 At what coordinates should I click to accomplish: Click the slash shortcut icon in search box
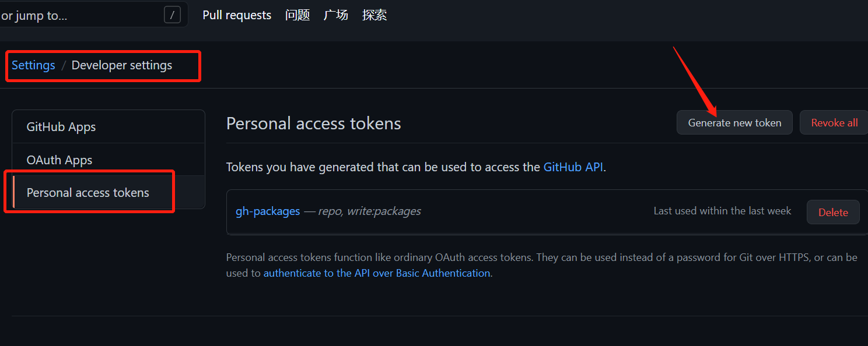(171, 15)
